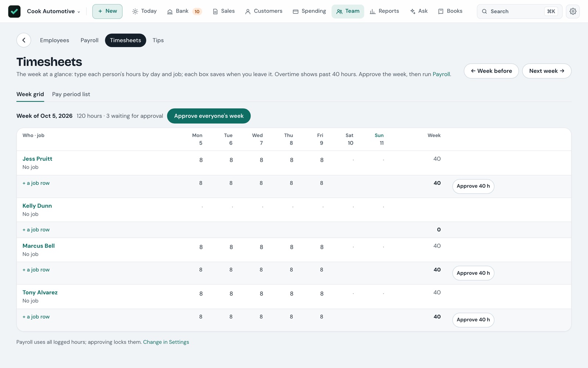Add a job row under Marcus Bell
The width and height of the screenshot is (588, 368).
tap(36, 270)
